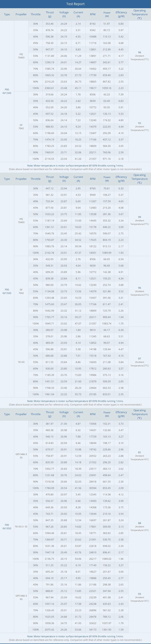
Task: Click the GF51466-3 5S propeller cell
Action: [21, 456]
